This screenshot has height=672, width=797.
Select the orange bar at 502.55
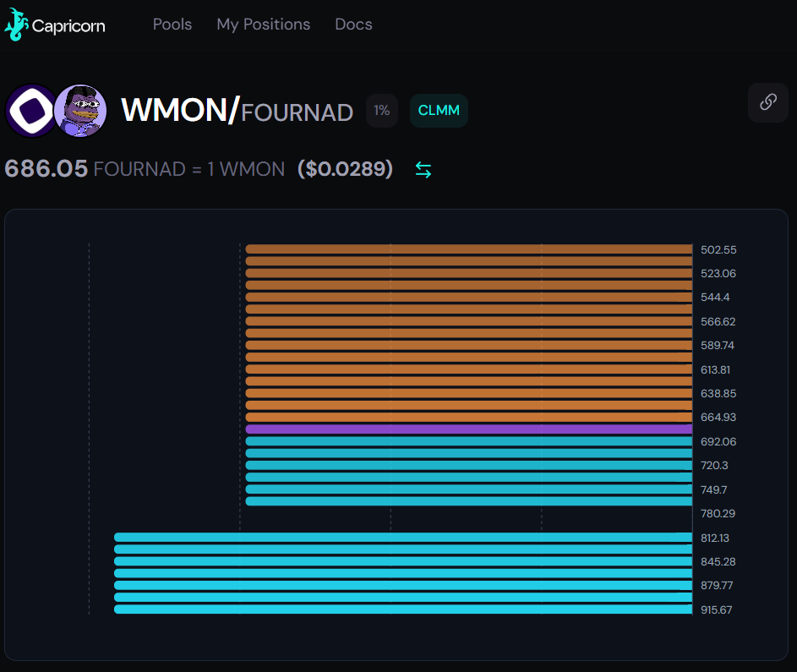click(x=468, y=249)
